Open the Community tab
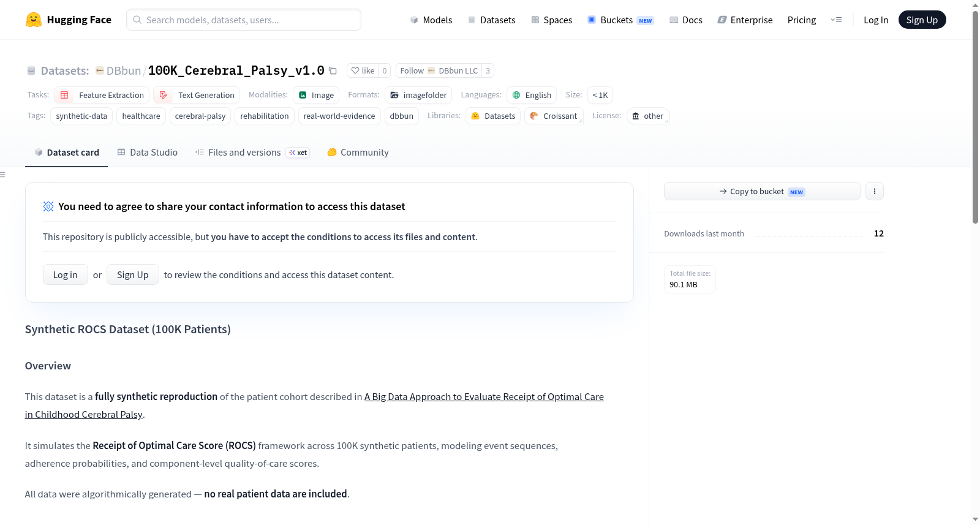Viewport: 980px width, 525px height. coord(358,153)
